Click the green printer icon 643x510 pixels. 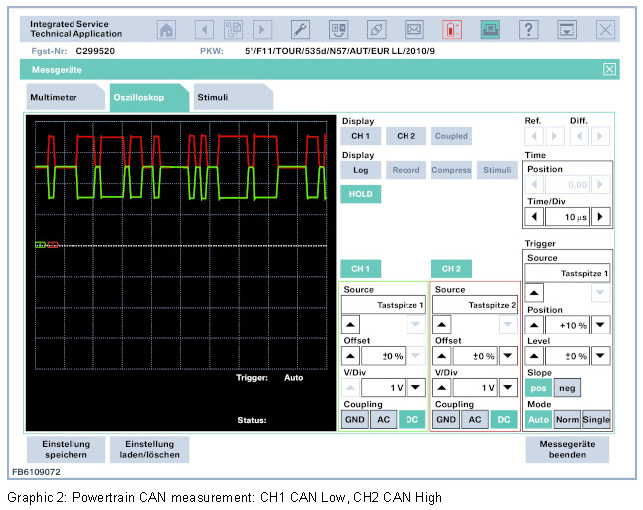pyautogui.click(x=490, y=30)
